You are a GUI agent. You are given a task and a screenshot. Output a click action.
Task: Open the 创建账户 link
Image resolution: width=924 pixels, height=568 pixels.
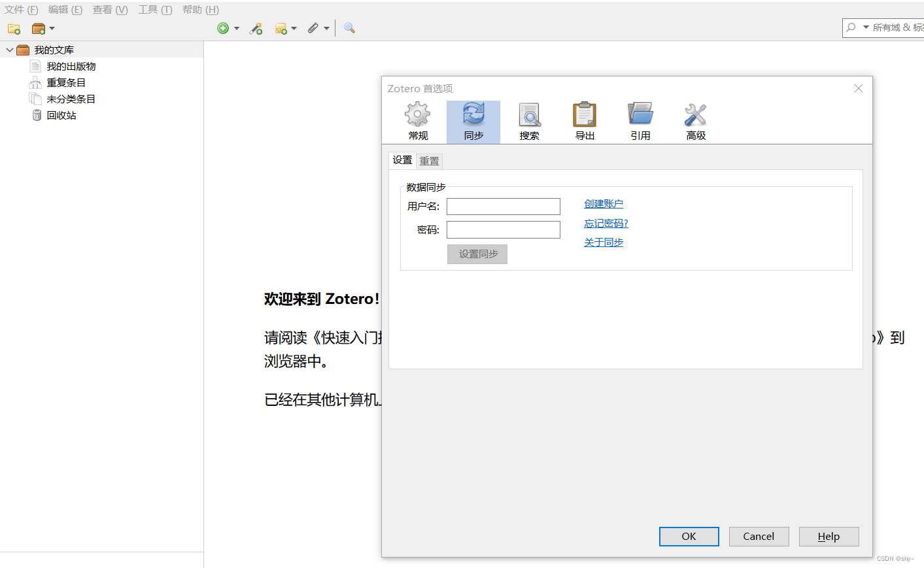[604, 204]
